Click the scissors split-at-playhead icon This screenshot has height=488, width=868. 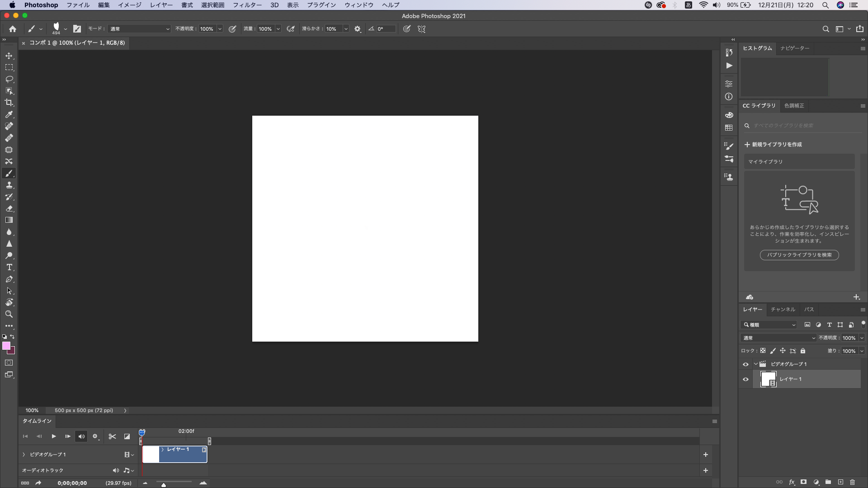(112, 436)
